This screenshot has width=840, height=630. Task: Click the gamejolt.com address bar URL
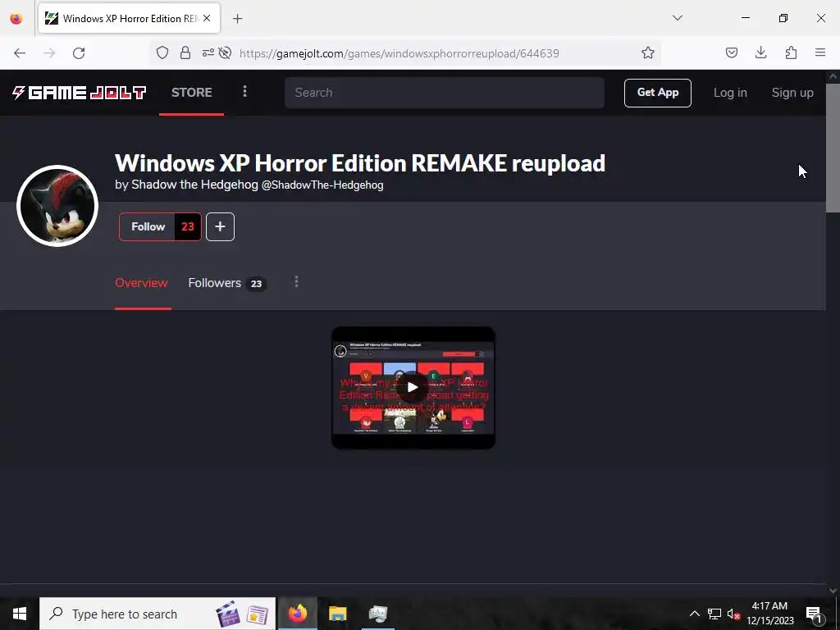pyautogui.click(x=399, y=53)
